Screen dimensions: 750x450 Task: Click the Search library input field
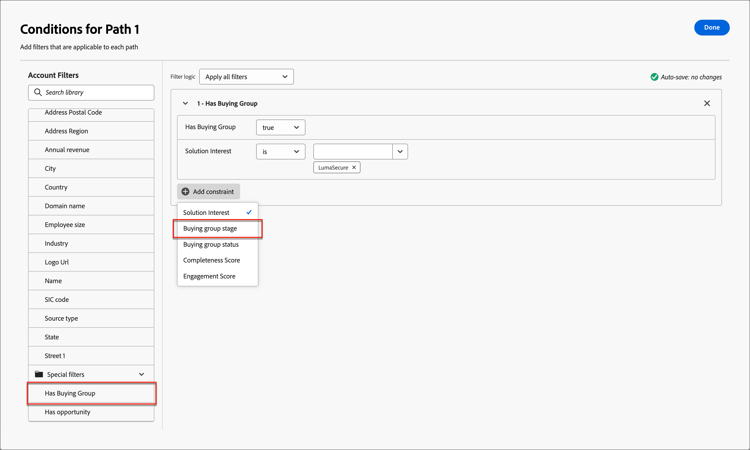click(x=91, y=92)
